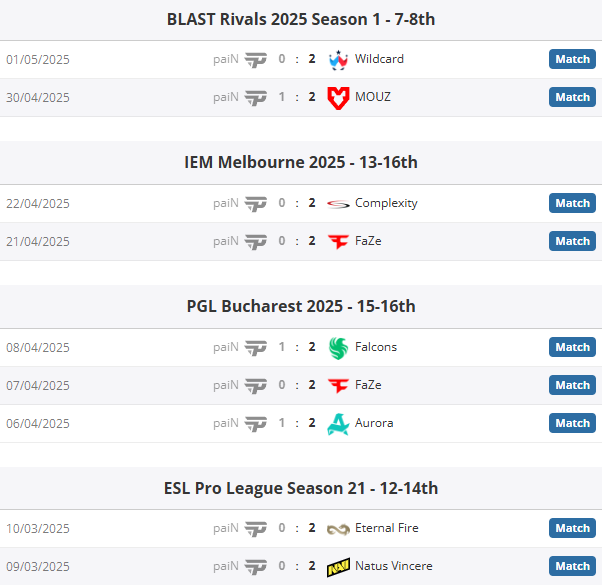This screenshot has width=602, height=585.
Task: Open Match for paiN vs Wildcard
Action: tap(572, 59)
